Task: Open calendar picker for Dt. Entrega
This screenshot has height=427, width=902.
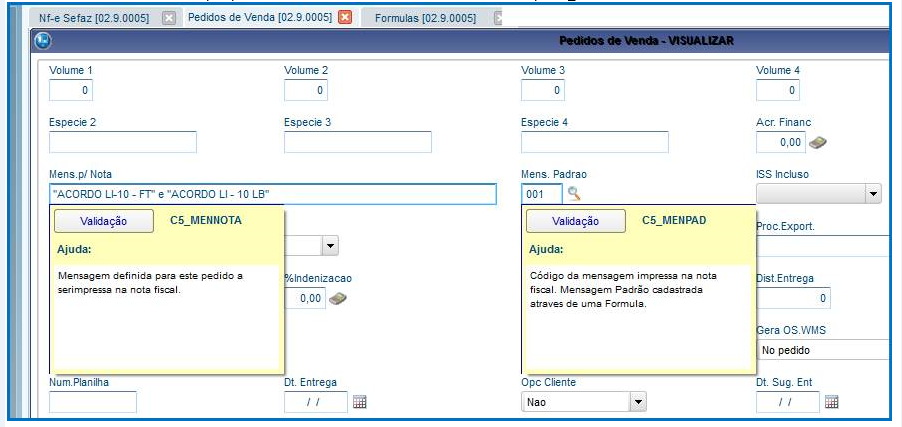Action: tap(360, 402)
